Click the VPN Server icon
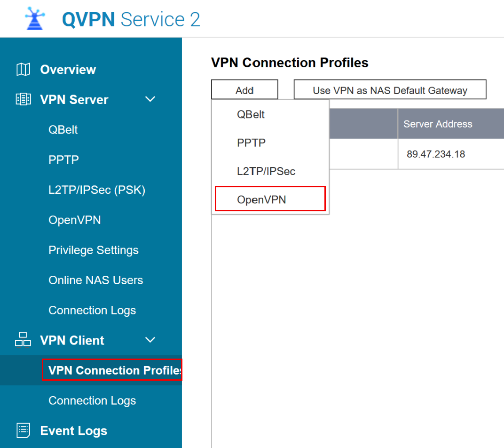Viewport: 504px width, 448px height. click(23, 99)
